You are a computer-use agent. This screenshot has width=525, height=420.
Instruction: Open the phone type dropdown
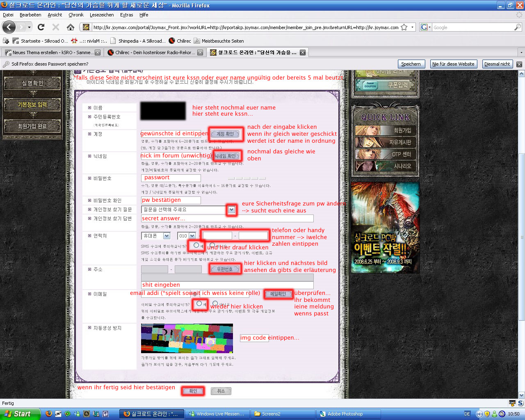tap(167, 236)
